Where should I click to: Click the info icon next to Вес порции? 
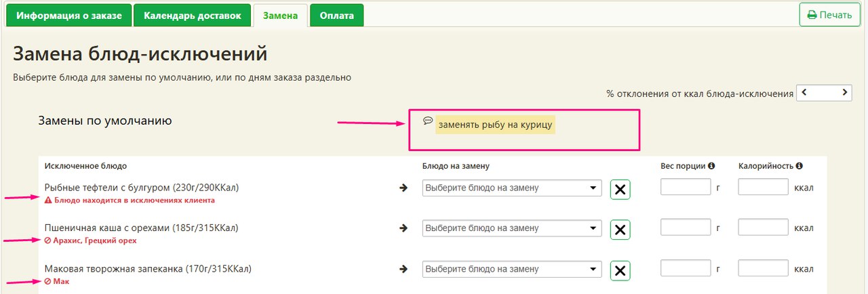click(711, 166)
